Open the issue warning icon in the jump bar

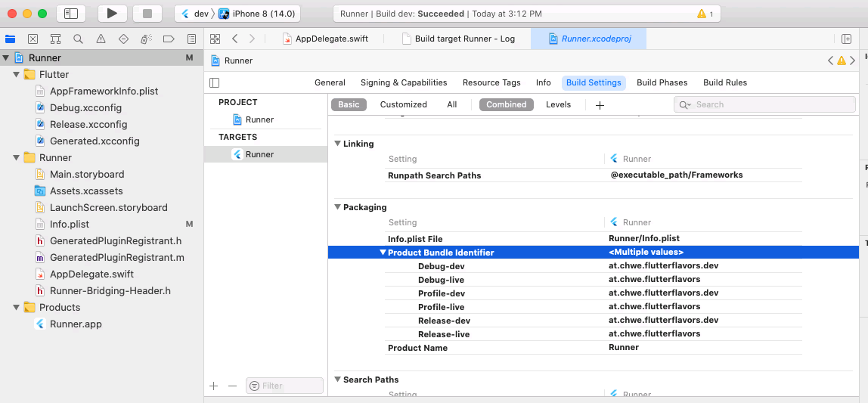[842, 60]
